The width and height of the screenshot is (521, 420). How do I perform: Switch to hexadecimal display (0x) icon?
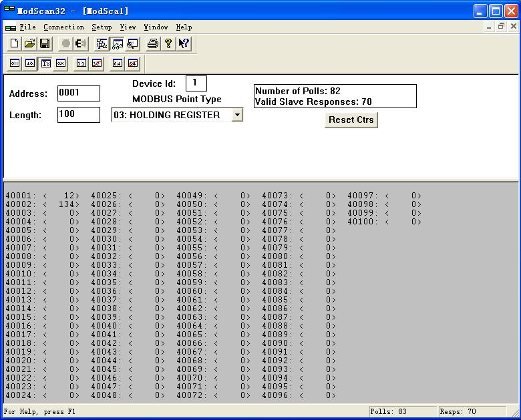coord(61,63)
